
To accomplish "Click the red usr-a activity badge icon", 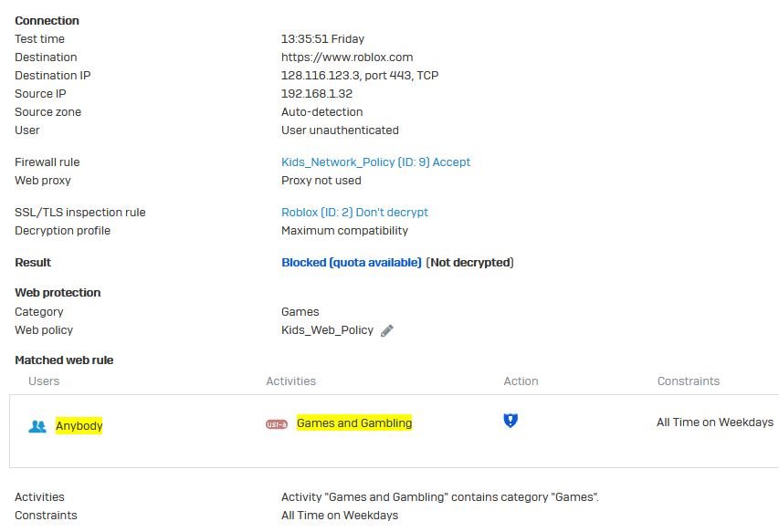I will [277, 424].
